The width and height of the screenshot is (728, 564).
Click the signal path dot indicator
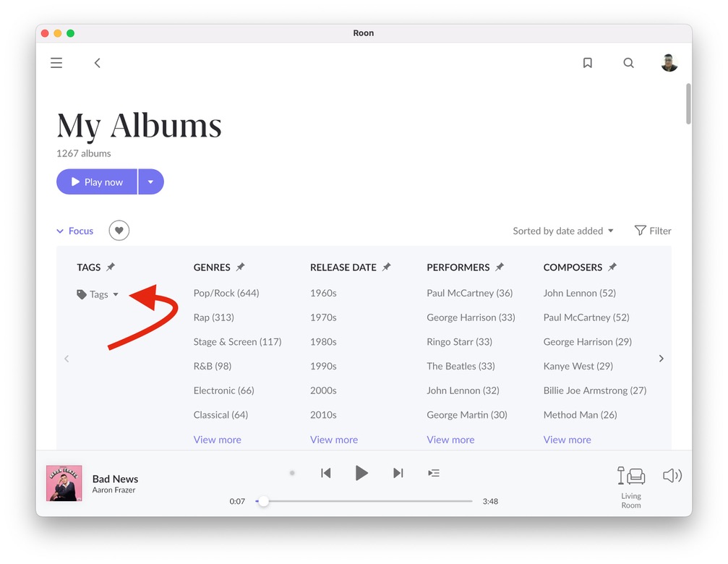click(292, 473)
